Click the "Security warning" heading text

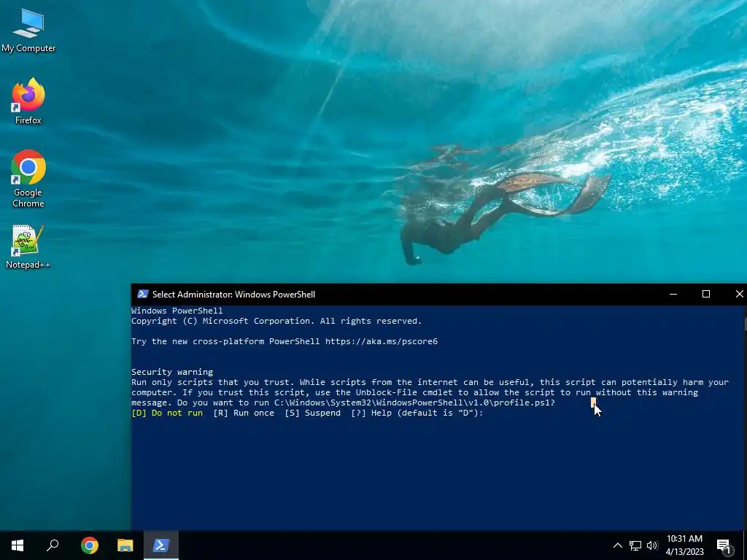tap(172, 372)
